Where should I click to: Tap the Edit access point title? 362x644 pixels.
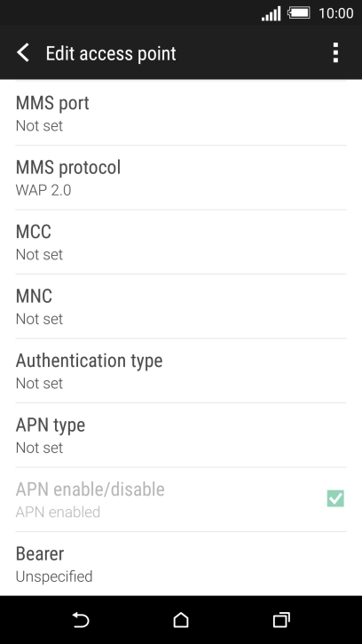(x=111, y=53)
